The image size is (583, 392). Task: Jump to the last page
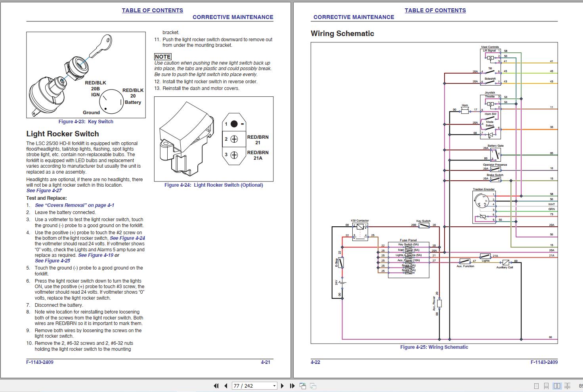(292, 386)
